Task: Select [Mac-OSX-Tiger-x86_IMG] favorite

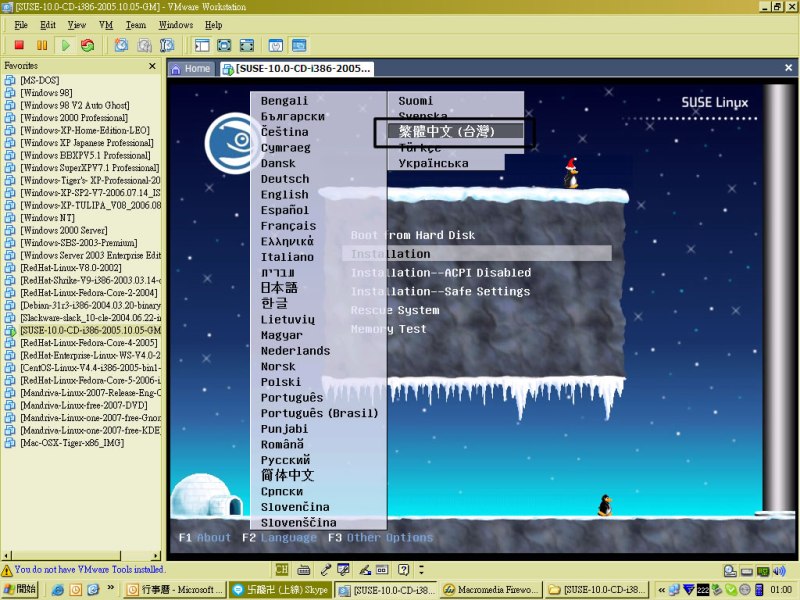Action: click(x=72, y=443)
